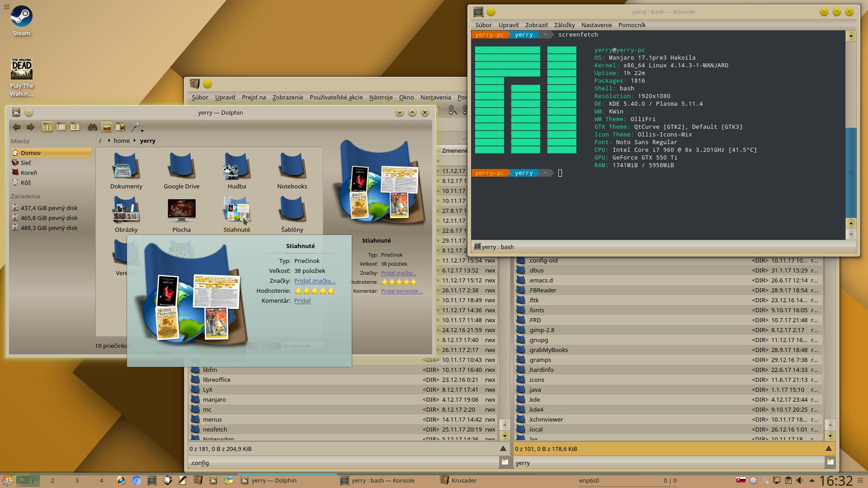Click Pridať komentár in info panel
Screen dimensions: 868x488
click(x=402, y=291)
